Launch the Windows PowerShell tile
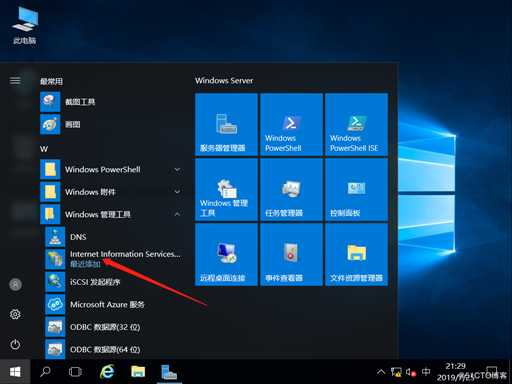512x384 pixels. (291, 124)
